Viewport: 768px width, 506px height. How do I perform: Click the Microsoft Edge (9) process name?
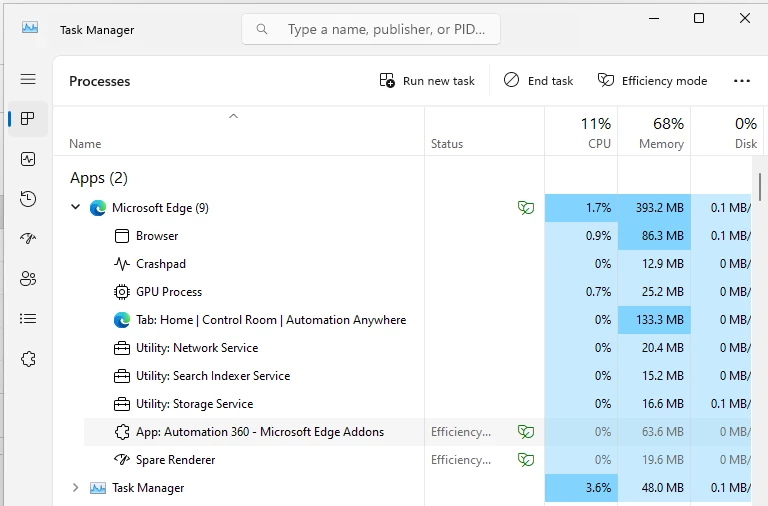click(160, 208)
